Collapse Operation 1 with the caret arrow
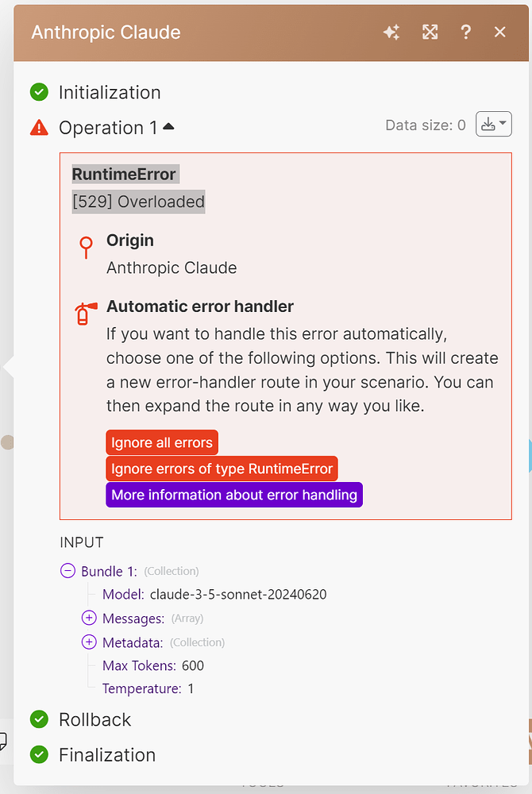The width and height of the screenshot is (532, 794). (168, 127)
